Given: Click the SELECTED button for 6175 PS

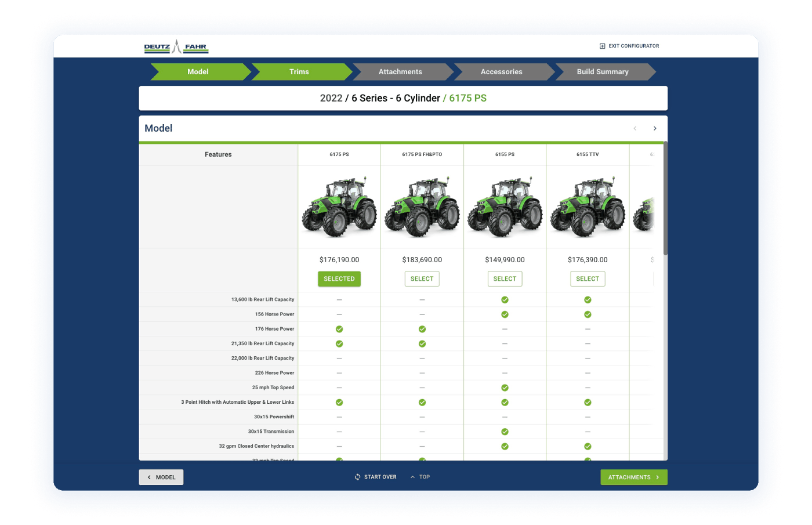Looking at the screenshot, I should (x=339, y=279).
